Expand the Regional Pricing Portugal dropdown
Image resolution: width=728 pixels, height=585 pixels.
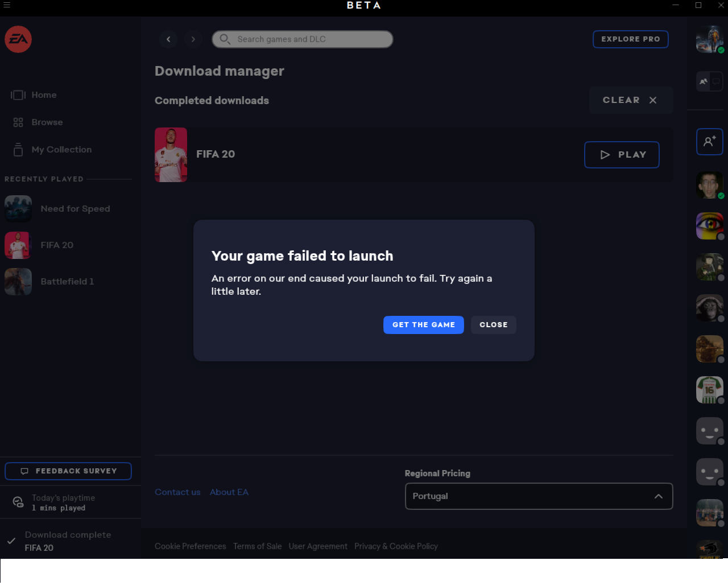[539, 496]
